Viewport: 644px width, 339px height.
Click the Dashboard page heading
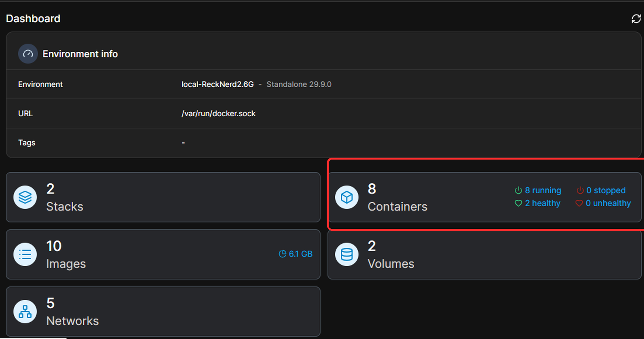(33, 19)
